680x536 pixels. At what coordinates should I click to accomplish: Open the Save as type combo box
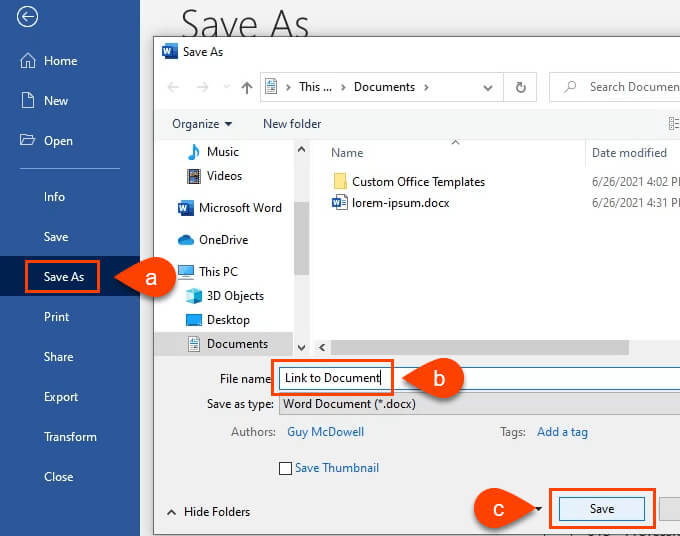[x=479, y=404]
